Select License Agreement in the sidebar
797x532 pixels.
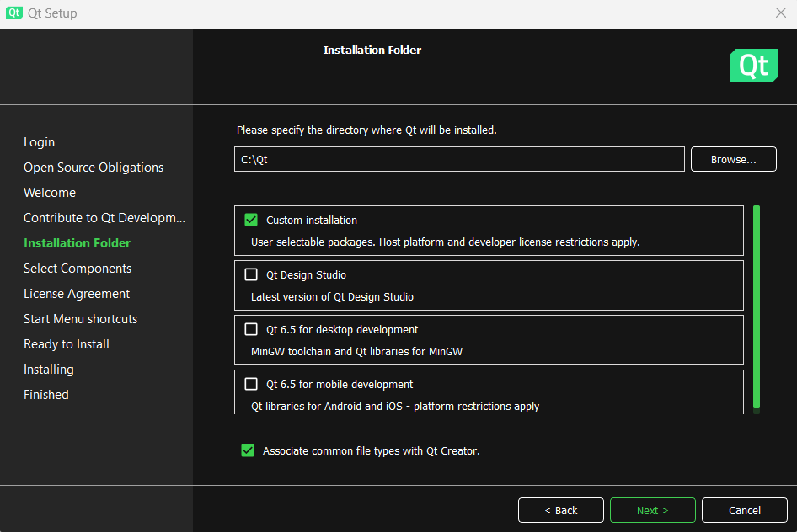(77, 294)
